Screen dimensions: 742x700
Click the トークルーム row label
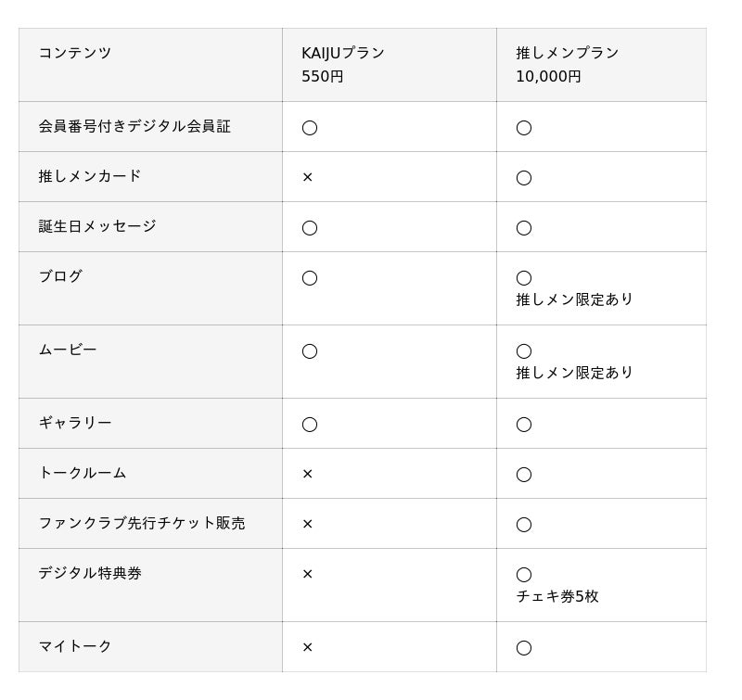pos(83,473)
